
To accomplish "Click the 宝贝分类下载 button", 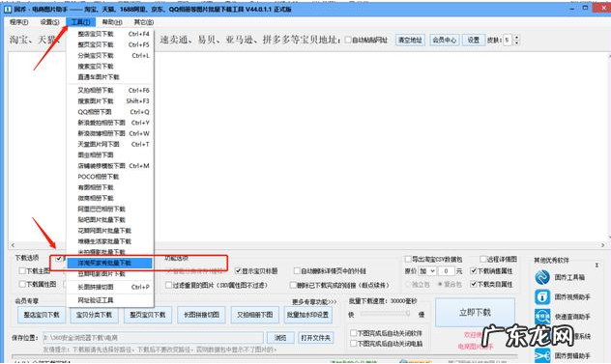I will (95, 315).
